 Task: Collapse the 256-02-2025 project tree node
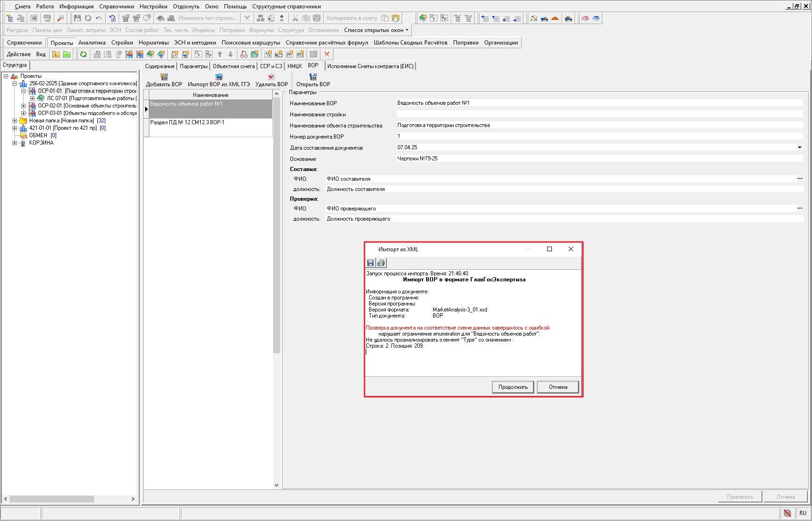point(15,84)
